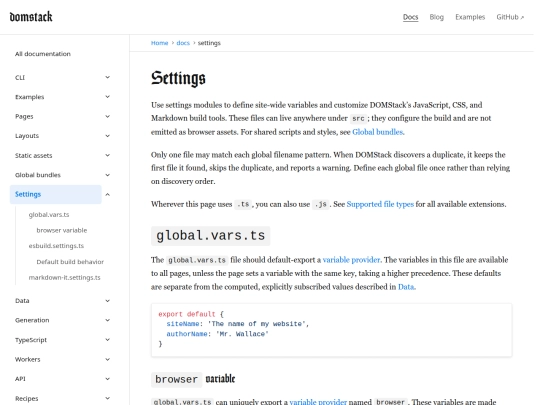The width and height of the screenshot is (540, 405).
Task: Collapse the Settings section chevron
Action: [x=107, y=195]
